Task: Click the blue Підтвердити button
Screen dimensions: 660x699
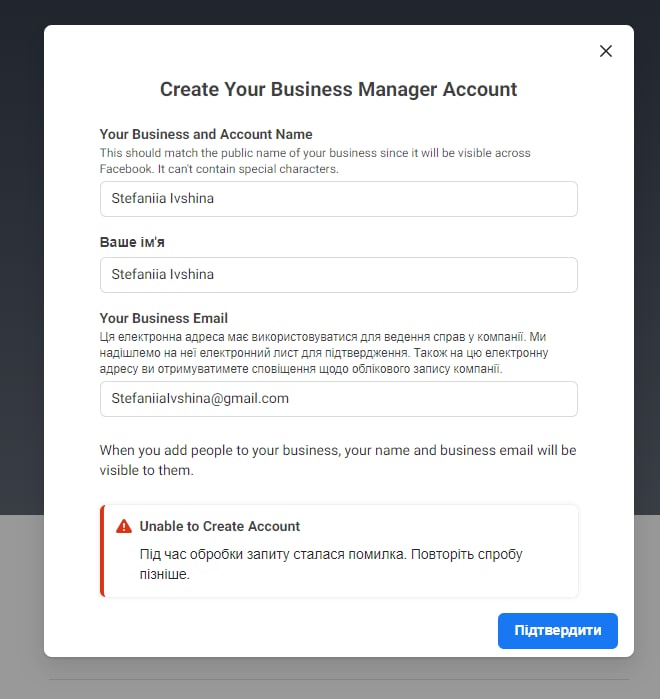Action: [558, 630]
